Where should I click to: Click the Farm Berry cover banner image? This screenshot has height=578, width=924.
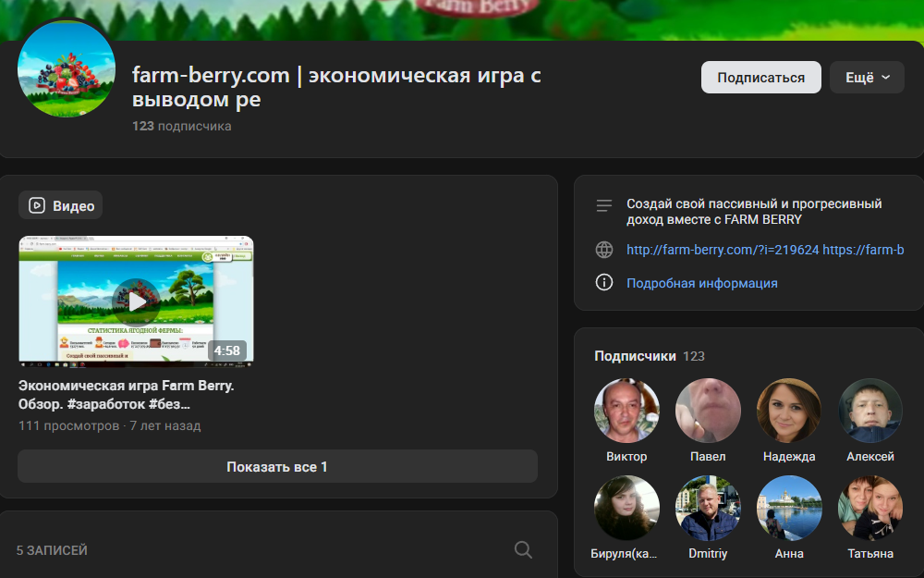tap(462, 20)
